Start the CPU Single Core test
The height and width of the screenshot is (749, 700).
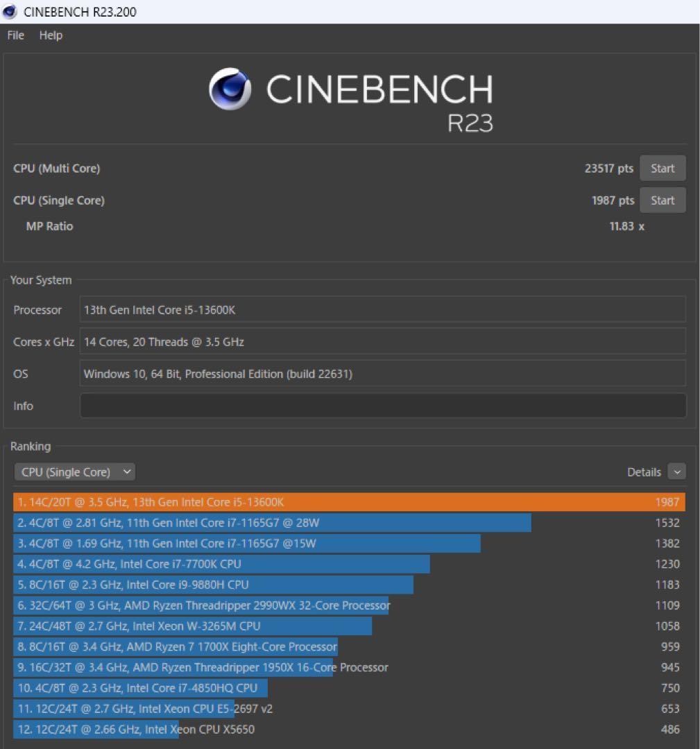pyautogui.click(x=662, y=200)
